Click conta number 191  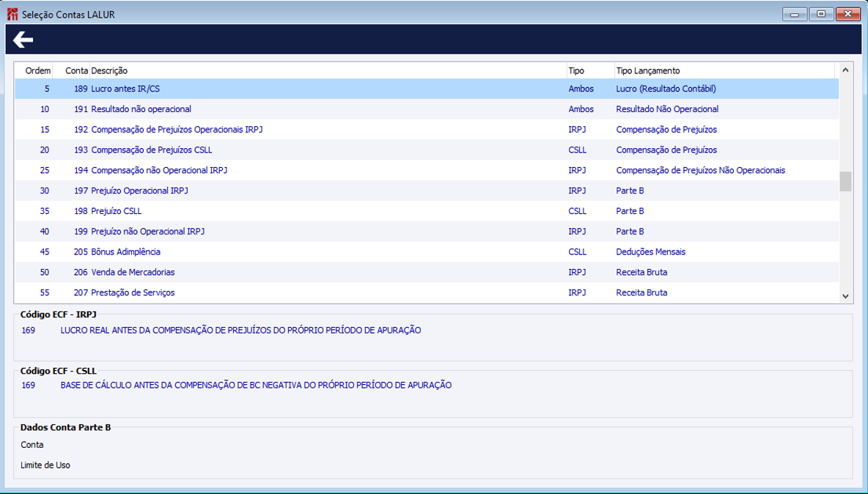[x=81, y=109]
